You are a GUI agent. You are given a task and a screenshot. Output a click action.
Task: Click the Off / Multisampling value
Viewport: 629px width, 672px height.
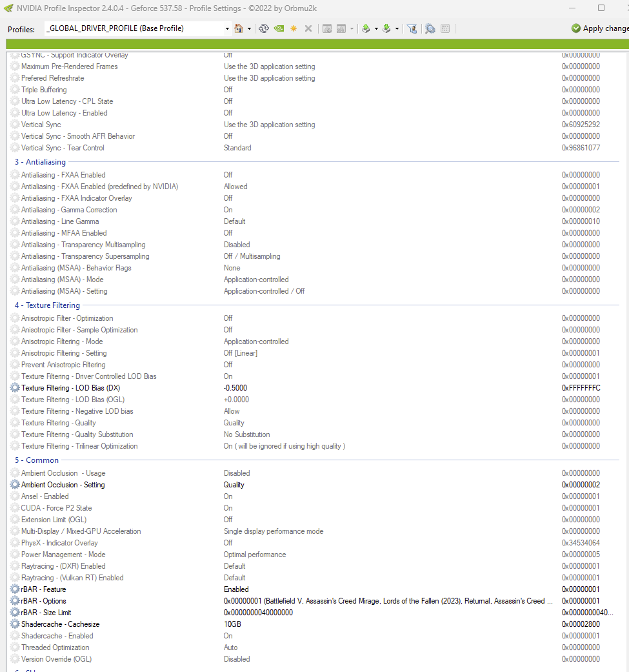point(252,256)
